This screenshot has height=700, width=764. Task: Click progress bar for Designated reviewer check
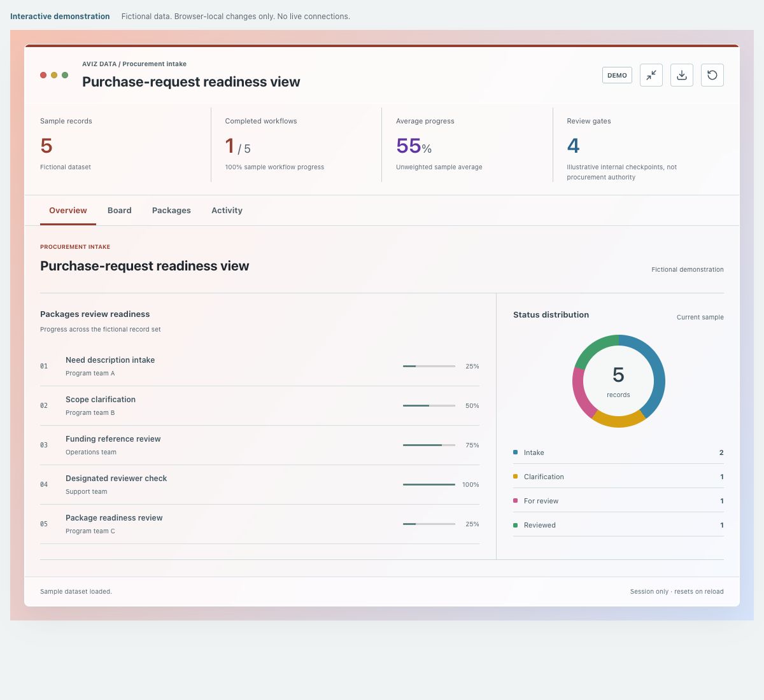(x=429, y=485)
